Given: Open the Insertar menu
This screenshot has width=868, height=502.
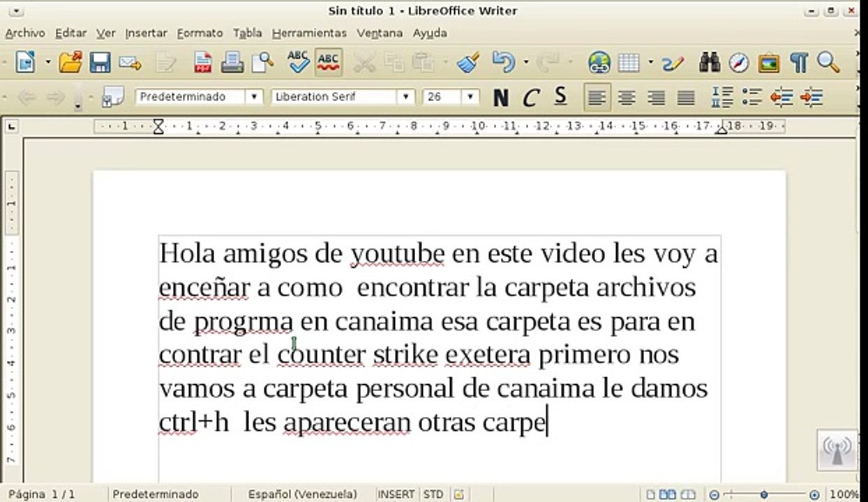Looking at the screenshot, I should tap(146, 33).
